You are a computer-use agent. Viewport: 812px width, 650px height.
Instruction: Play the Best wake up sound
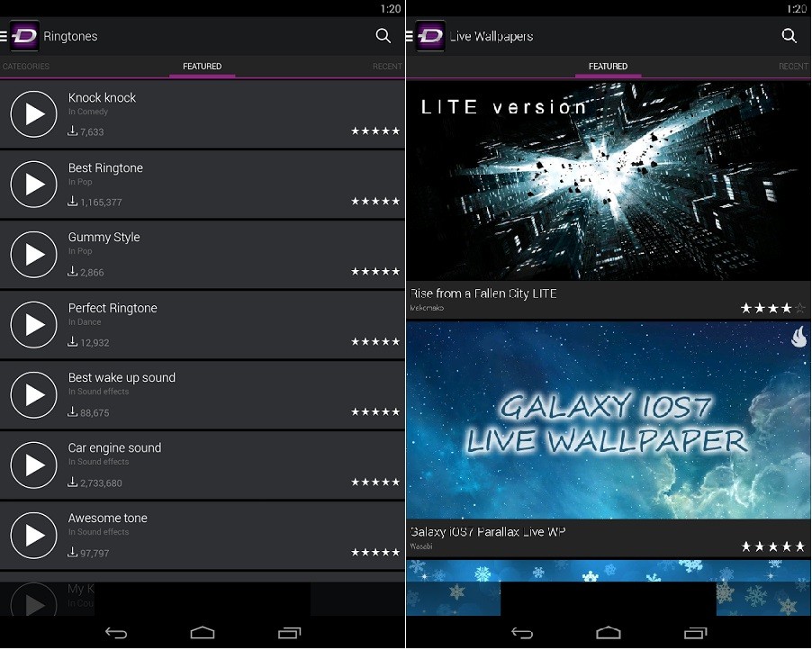(x=33, y=395)
